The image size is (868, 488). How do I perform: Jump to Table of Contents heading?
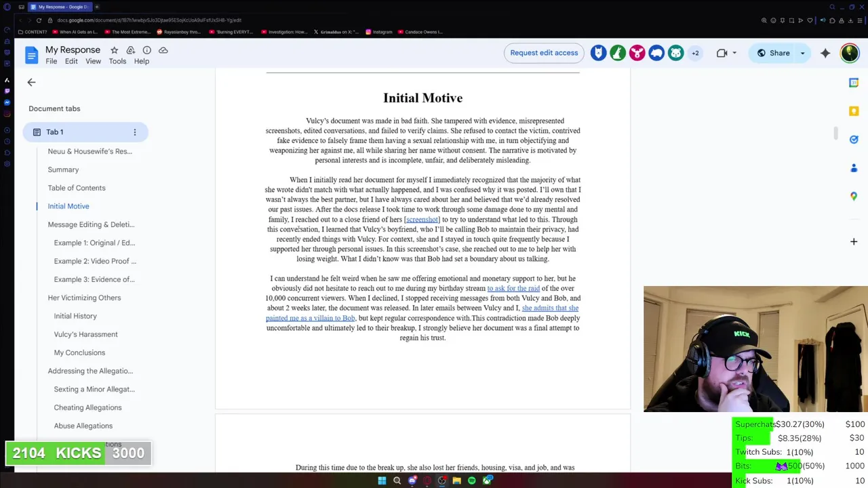(77, 188)
